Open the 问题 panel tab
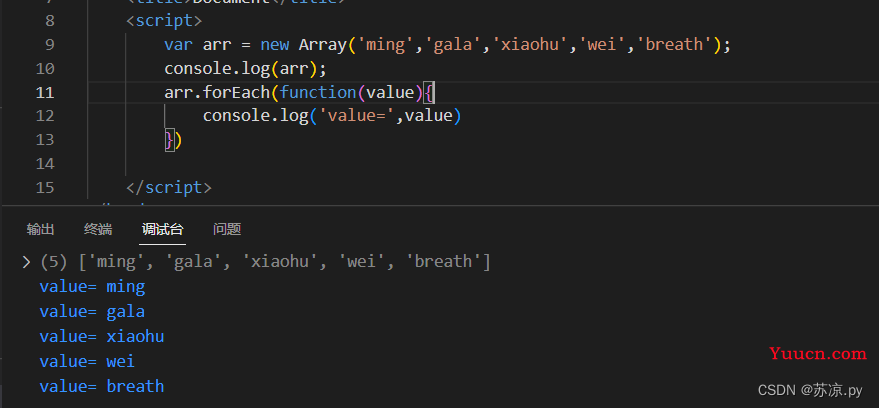The height and width of the screenshot is (408, 879). coord(227,229)
